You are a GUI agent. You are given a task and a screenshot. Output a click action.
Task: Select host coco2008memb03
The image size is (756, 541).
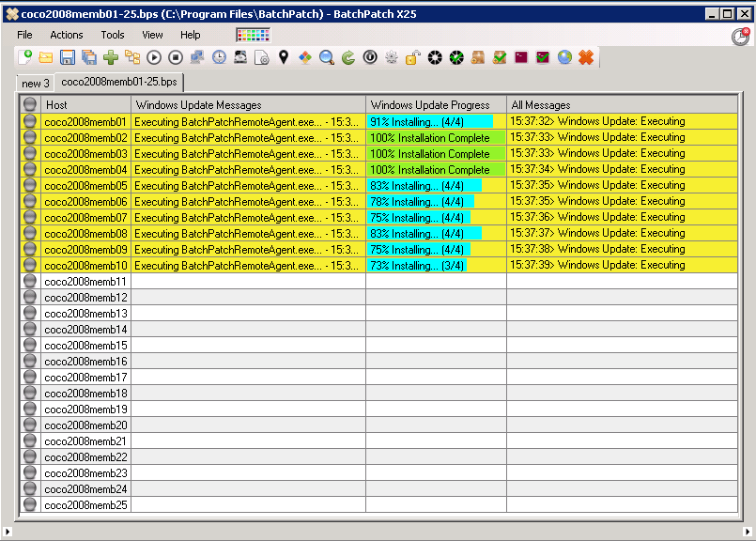[85, 154]
